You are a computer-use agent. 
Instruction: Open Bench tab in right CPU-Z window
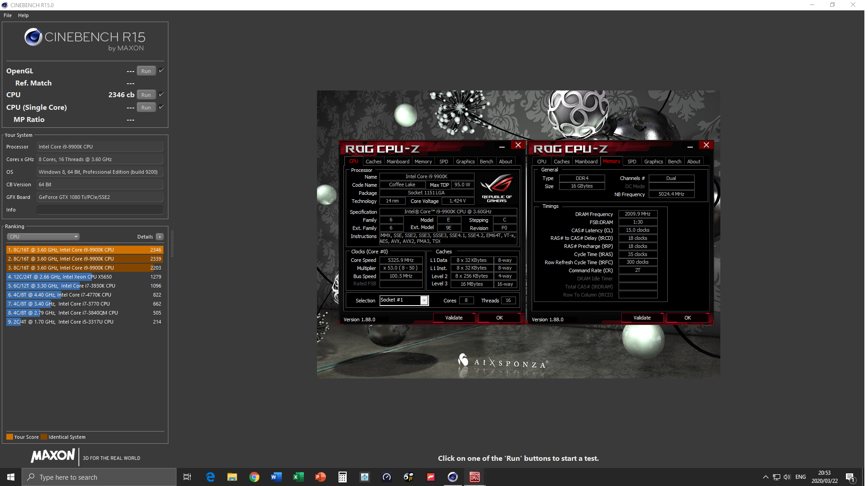click(x=674, y=162)
